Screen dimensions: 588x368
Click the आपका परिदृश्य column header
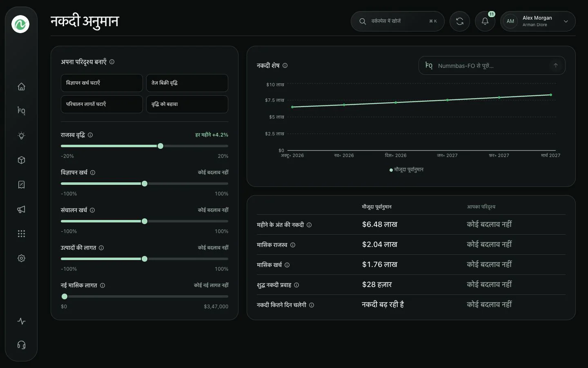point(481,207)
